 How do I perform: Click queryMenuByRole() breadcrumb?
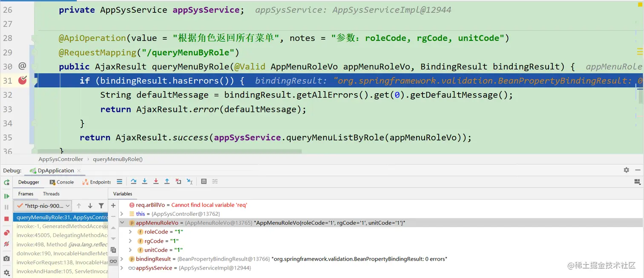(118, 159)
